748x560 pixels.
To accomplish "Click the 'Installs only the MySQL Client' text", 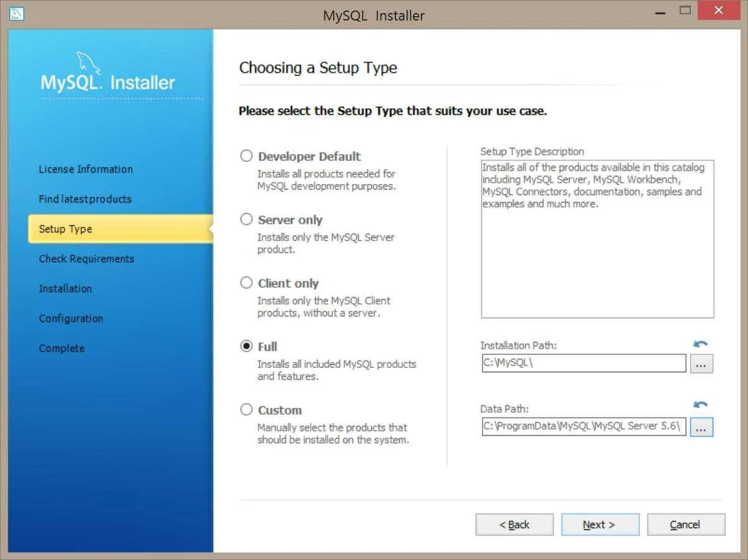I will coord(324,306).
